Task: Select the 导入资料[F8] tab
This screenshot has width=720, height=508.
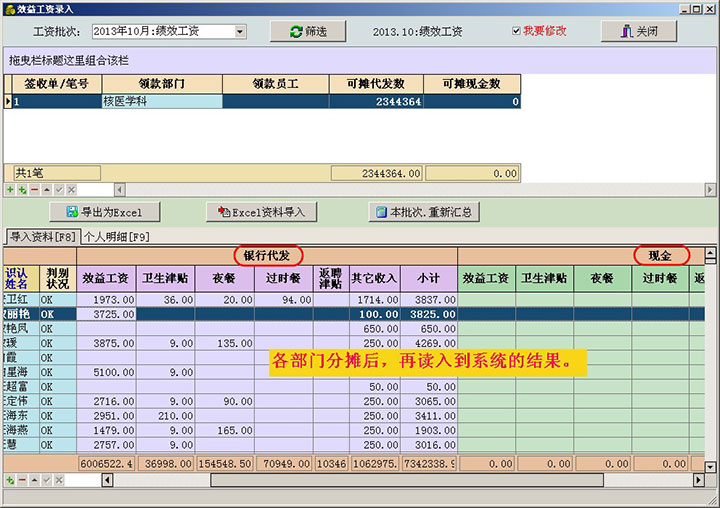Action: click(42, 237)
